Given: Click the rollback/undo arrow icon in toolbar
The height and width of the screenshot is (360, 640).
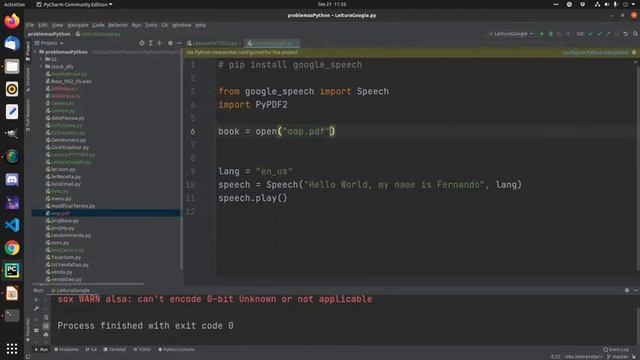Looking at the screenshot, I should (626, 34).
